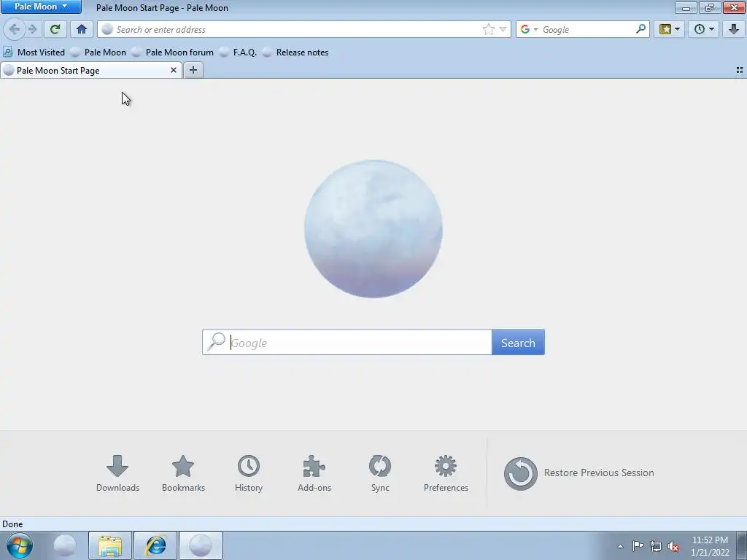Open a new tab with the plus button

pyautogui.click(x=193, y=70)
